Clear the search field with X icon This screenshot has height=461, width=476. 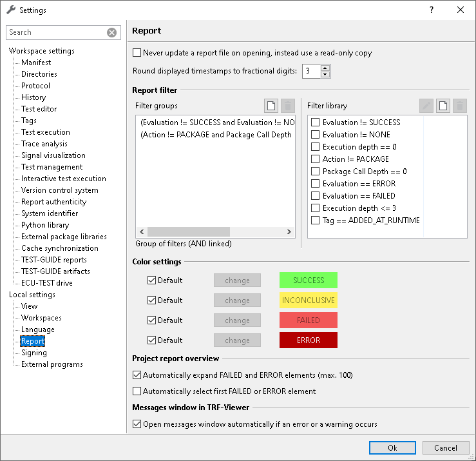tap(111, 32)
